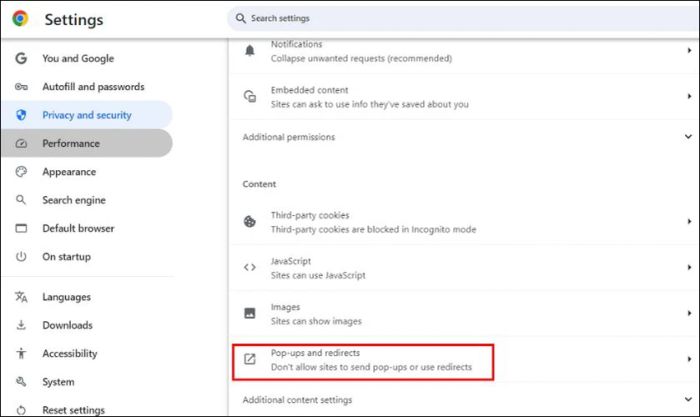700x417 pixels.
Task: Click the JavaScript setting title
Action: point(291,261)
